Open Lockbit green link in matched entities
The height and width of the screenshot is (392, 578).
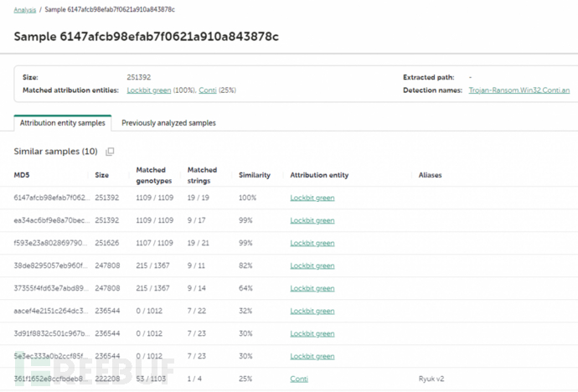click(149, 90)
